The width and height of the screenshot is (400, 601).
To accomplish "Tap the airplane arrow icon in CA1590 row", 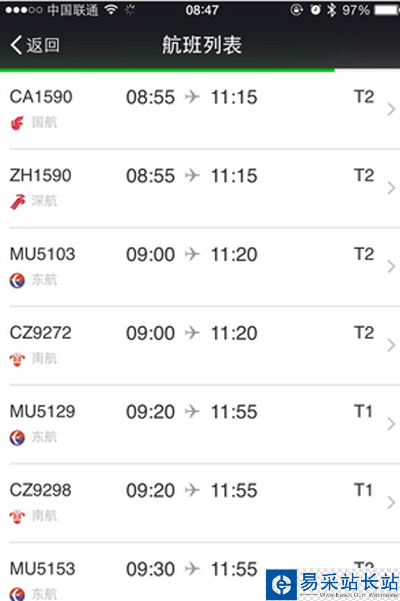I will pyautogui.click(x=192, y=97).
